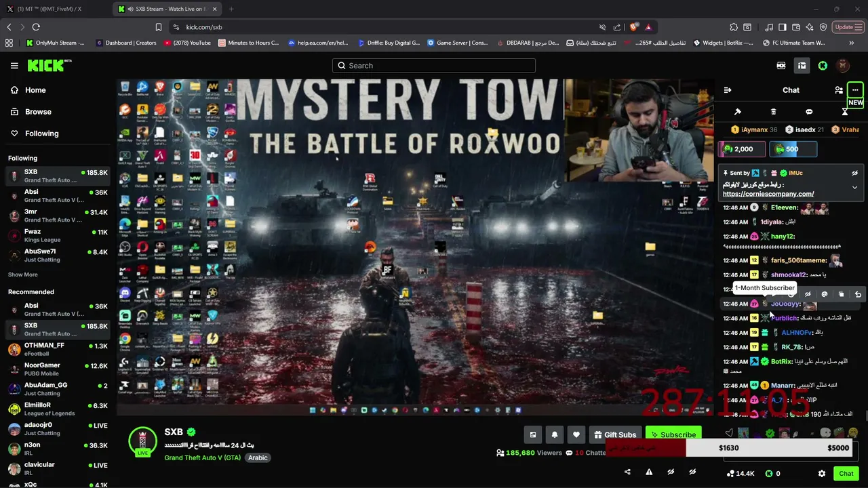Expand the pinned message chevron
Screen dimensions: 868x488
point(855,188)
